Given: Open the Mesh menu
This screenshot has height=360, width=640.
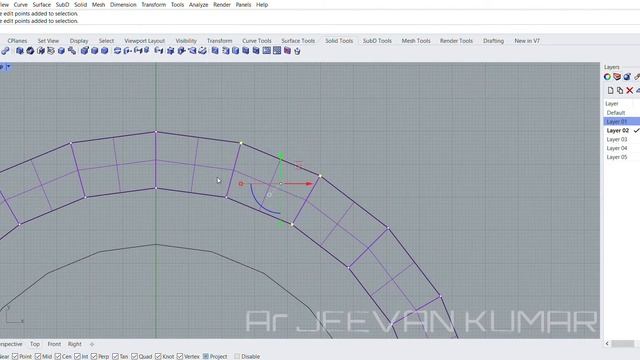Looking at the screenshot, I should pyautogui.click(x=98, y=5).
